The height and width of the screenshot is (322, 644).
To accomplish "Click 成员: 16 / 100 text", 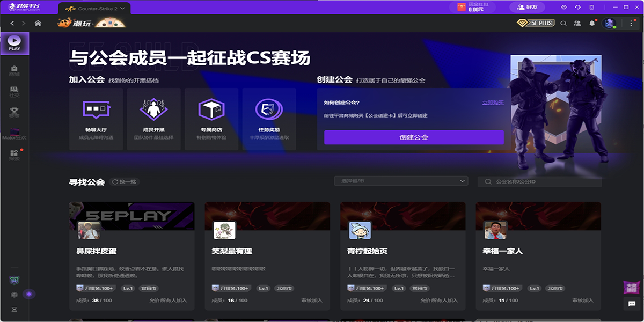I will 229,301.
